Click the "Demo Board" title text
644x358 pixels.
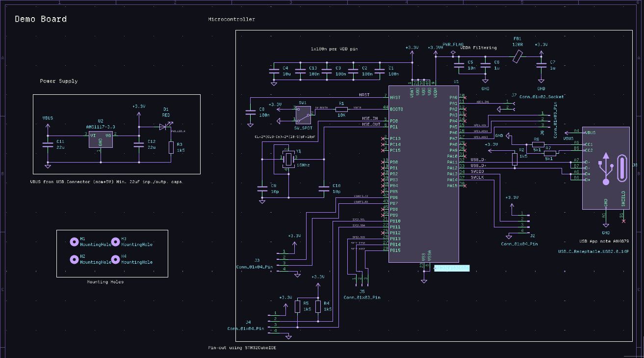[x=41, y=19]
